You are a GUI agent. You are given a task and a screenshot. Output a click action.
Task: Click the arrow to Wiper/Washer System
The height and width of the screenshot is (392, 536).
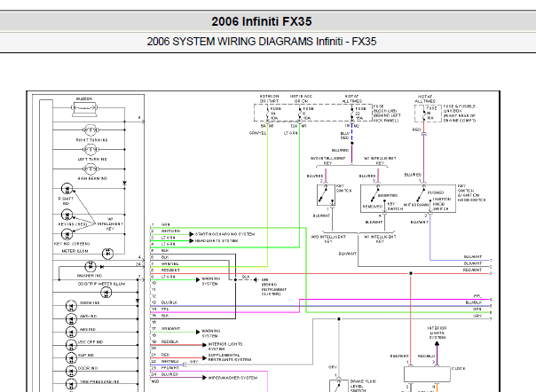coord(204,378)
